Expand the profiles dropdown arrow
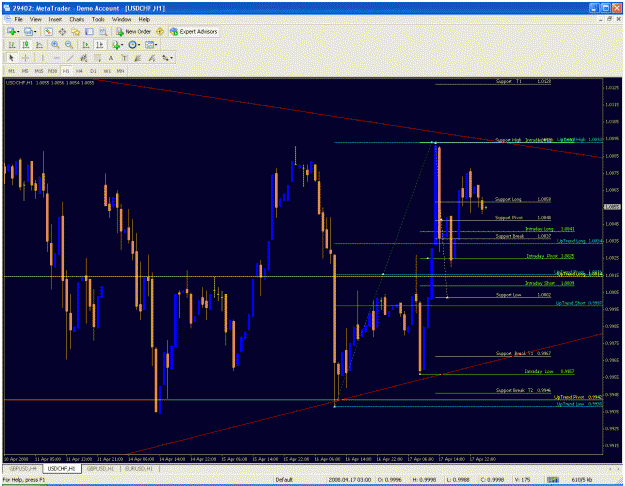This screenshot has height=486, width=625. click(35, 31)
